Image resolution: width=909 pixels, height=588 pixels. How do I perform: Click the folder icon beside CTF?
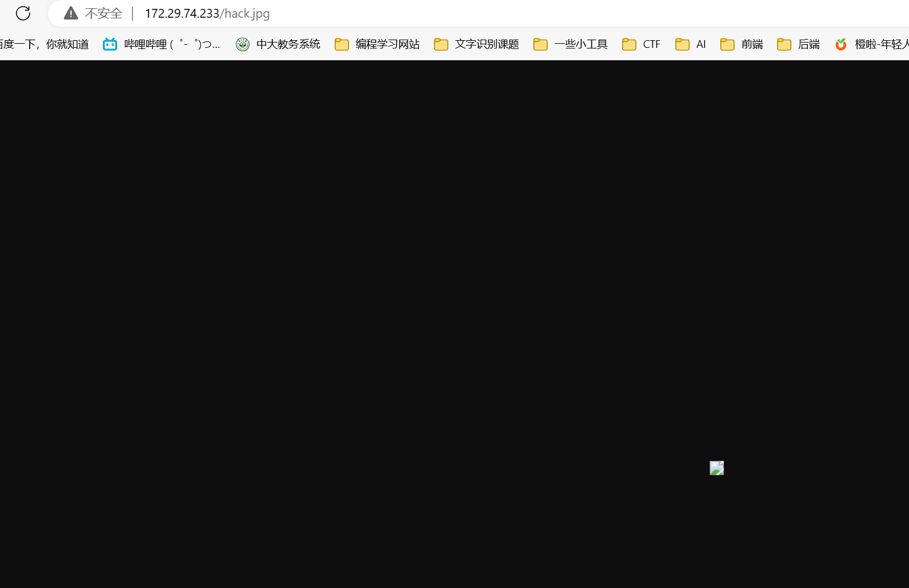tap(629, 44)
